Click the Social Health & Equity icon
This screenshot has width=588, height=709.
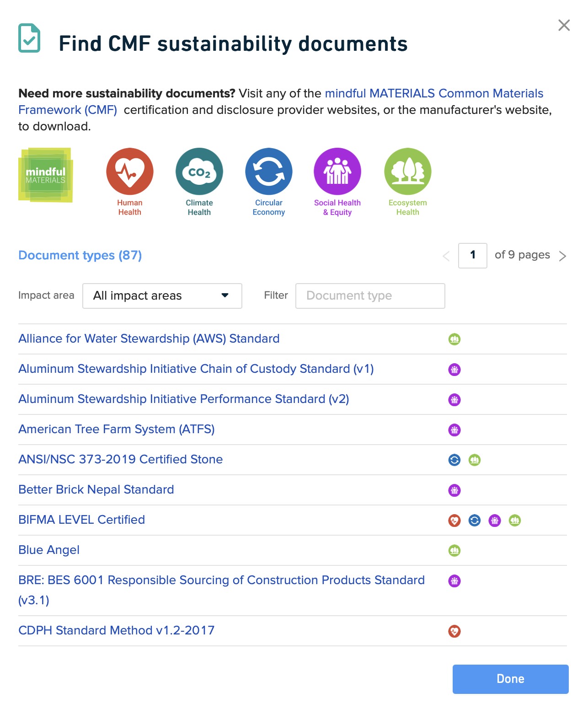click(x=337, y=172)
